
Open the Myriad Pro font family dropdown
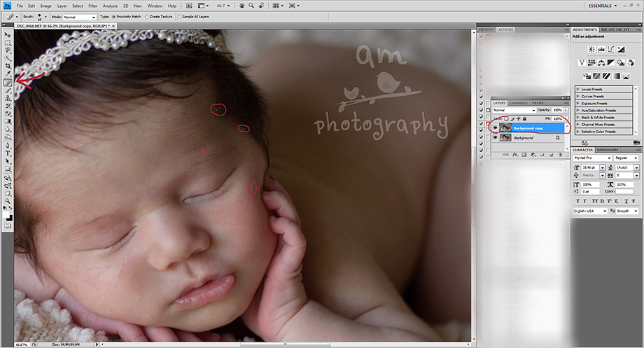click(592, 158)
